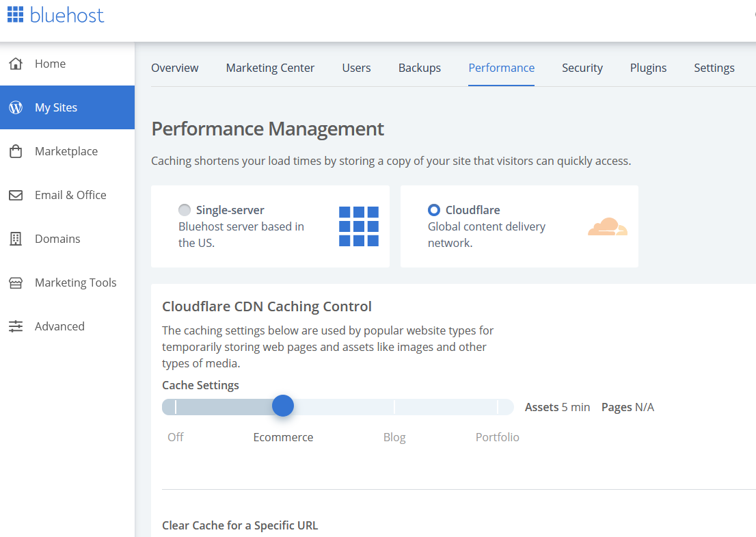Click the Bluehost grid logo icon

click(15, 14)
